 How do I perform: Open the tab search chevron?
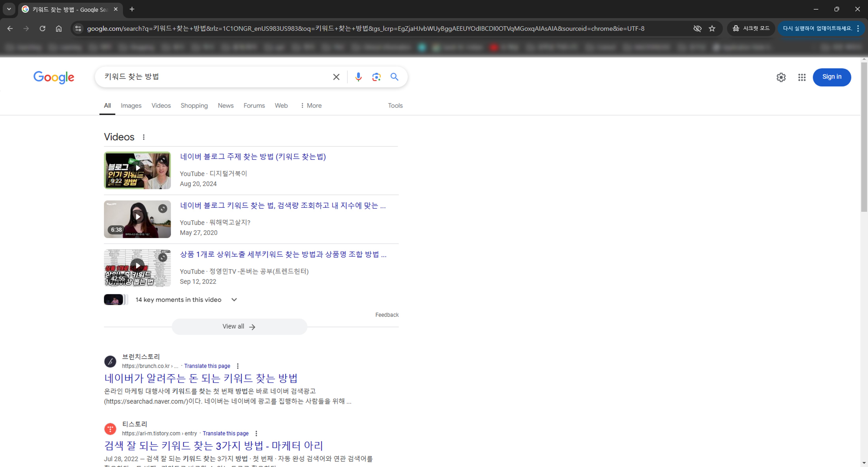9,9
